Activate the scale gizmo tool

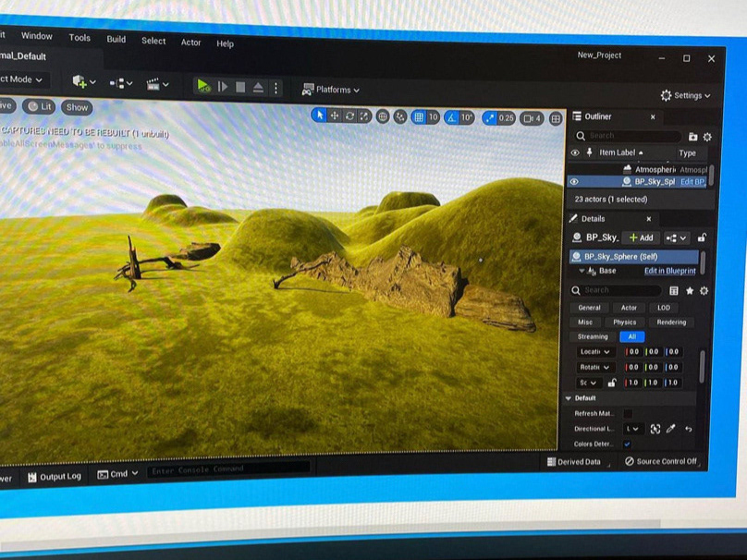click(364, 116)
